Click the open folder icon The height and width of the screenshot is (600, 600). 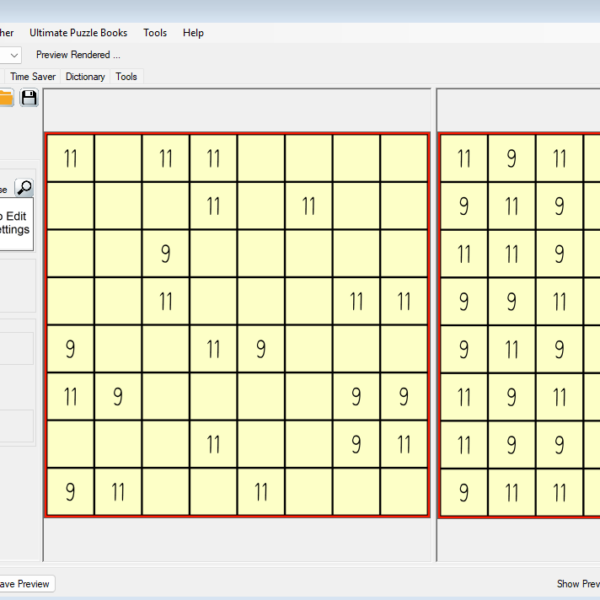[x=5, y=97]
